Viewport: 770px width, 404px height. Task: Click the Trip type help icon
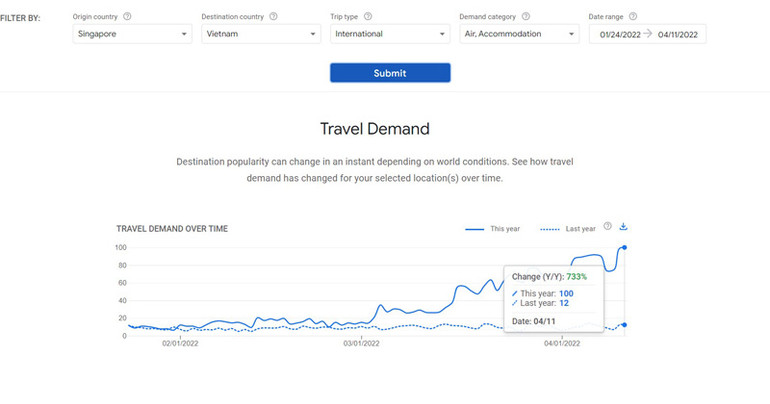click(x=368, y=16)
